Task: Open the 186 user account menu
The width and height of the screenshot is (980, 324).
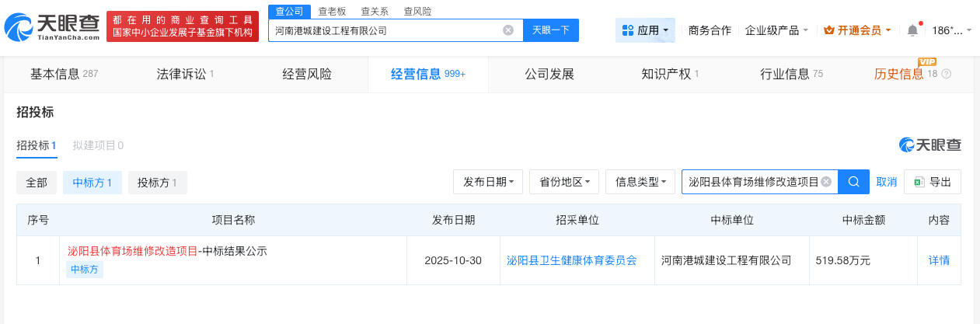Action: (x=951, y=30)
